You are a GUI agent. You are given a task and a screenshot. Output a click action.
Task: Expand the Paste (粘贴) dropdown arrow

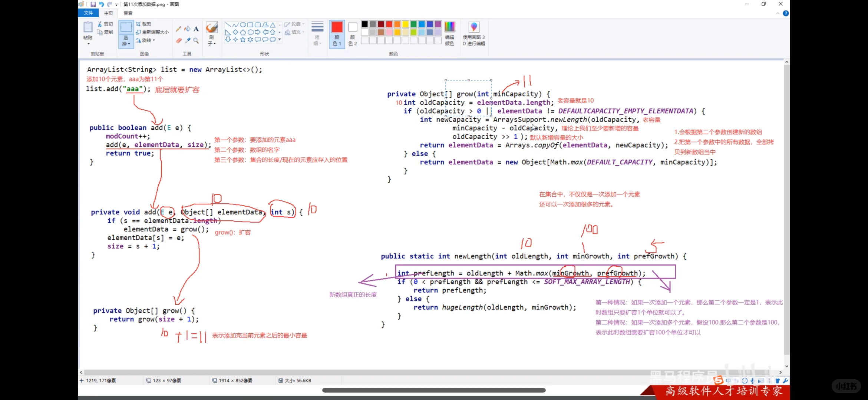[x=88, y=44]
